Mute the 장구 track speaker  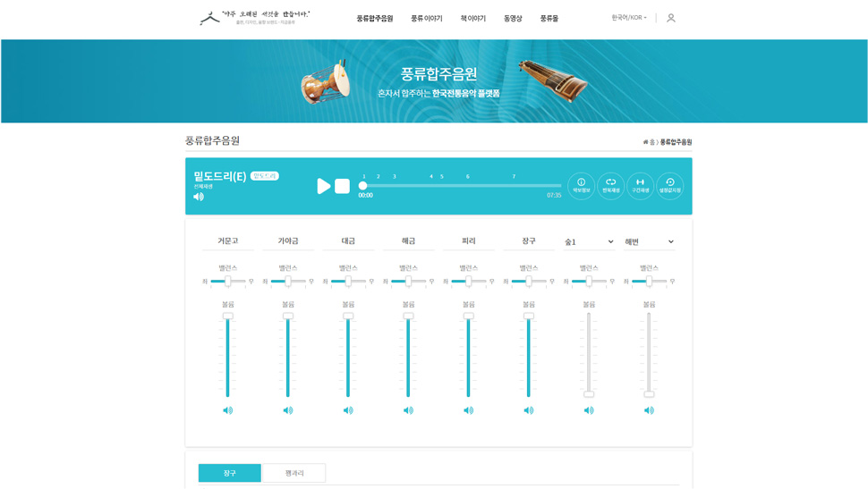pos(529,410)
